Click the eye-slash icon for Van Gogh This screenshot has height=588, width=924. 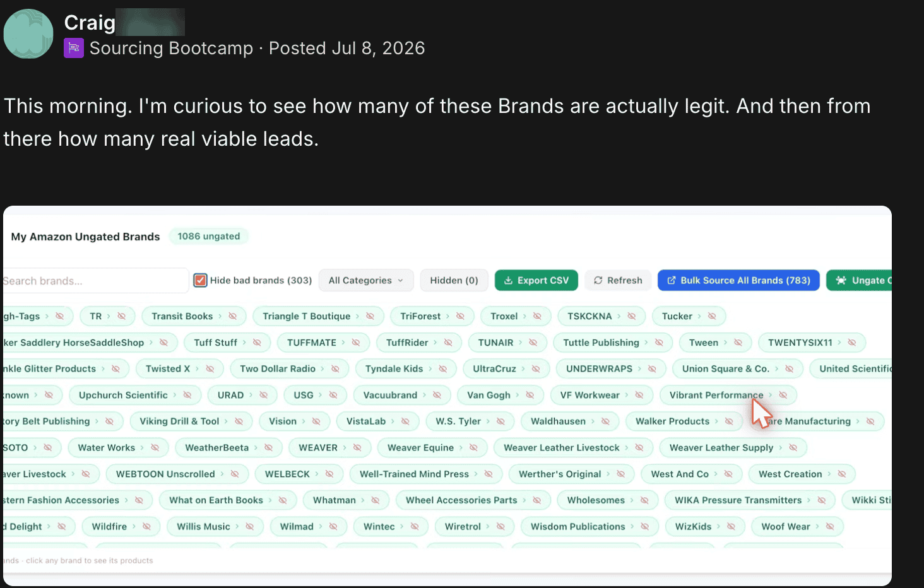click(x=530, y=395)
